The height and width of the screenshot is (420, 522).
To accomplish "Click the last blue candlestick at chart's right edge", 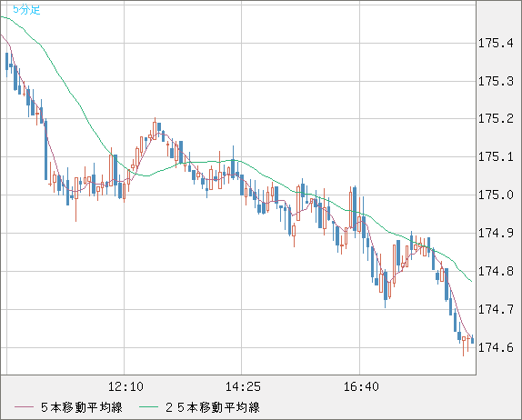I will (x=472, y=340).
